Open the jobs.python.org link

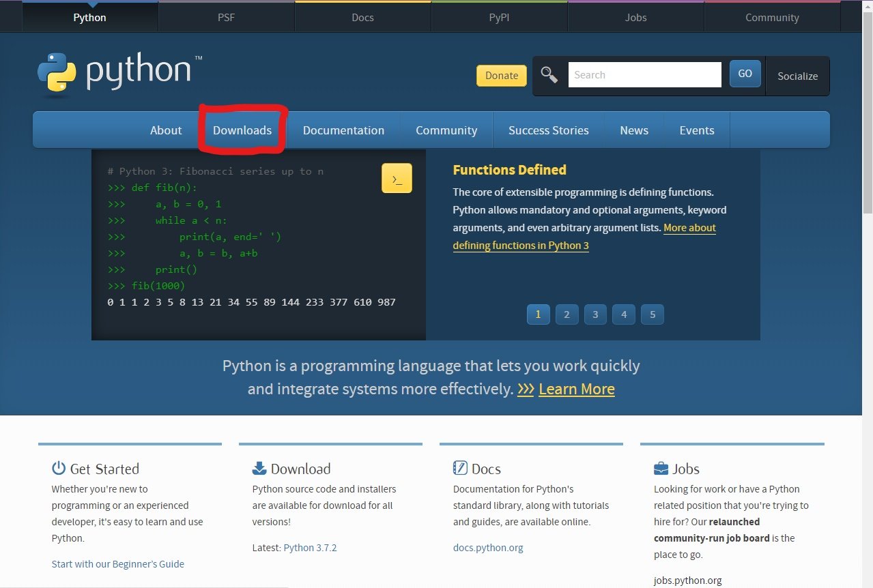coord(687,580)
